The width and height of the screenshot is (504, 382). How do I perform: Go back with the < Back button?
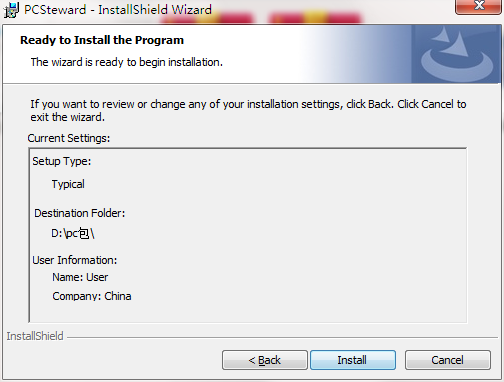click(265, 360)
